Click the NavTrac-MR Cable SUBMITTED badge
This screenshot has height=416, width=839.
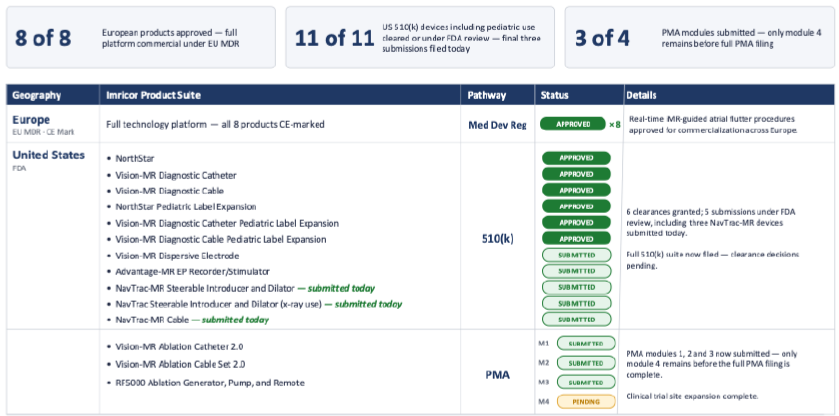point(576,320)
